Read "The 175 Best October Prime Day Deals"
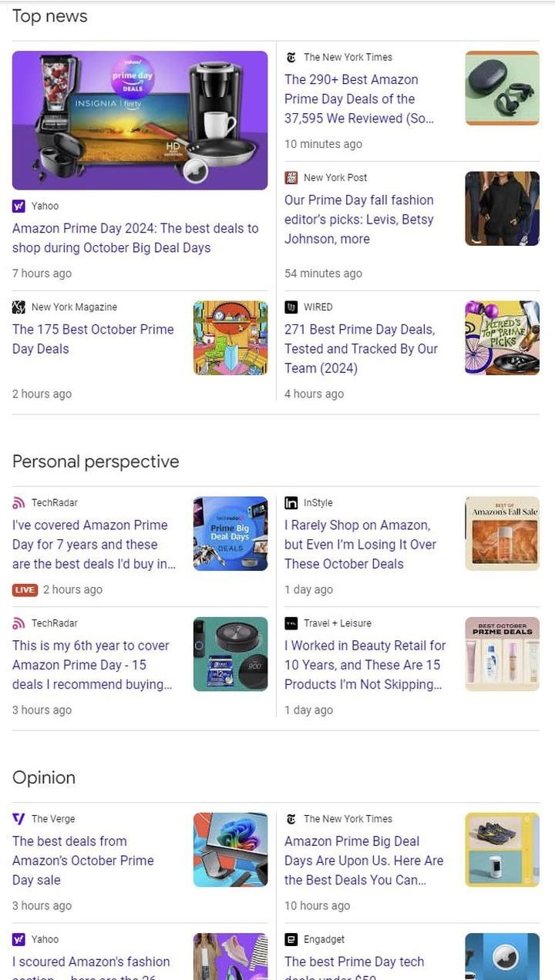This screenshot has width=555, height=980. [92, 339]
